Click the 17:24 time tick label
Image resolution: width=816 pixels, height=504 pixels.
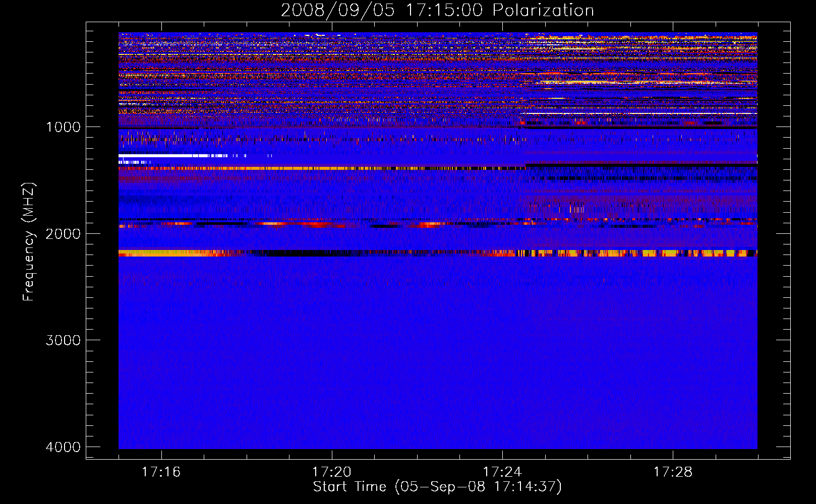click(x=502, y=472)
